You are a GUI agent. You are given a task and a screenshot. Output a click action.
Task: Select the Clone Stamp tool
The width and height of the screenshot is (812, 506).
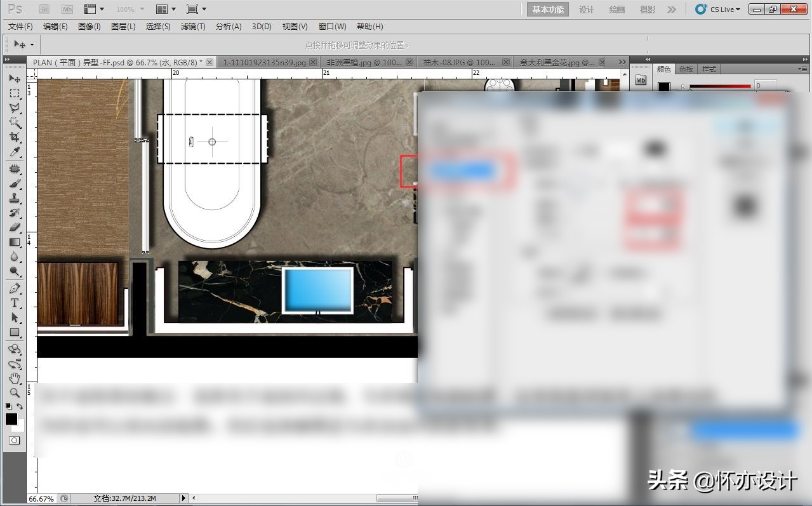pos(15,199)
